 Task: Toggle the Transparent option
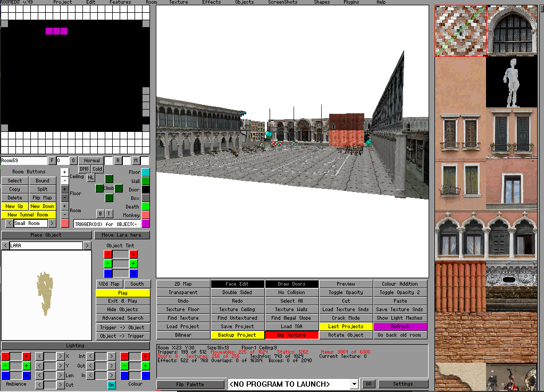pyautogui.click(x=183, y=293)
